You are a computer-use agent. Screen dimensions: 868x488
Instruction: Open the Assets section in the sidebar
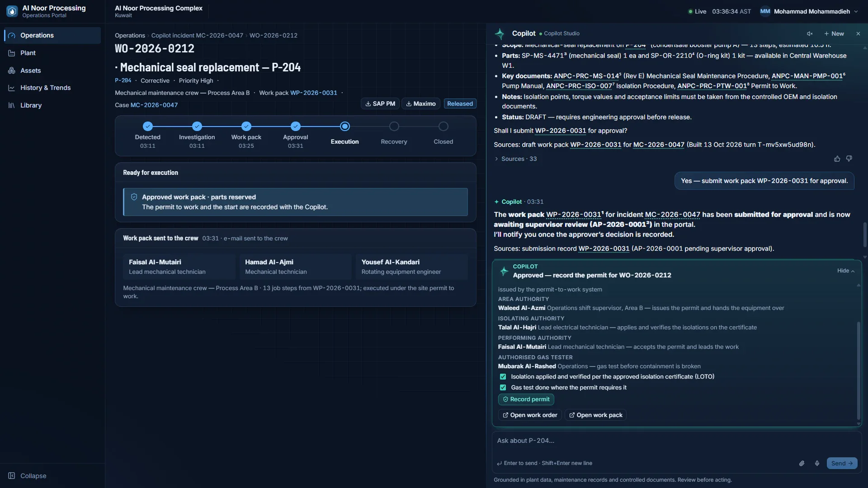[x=52, y=70]
